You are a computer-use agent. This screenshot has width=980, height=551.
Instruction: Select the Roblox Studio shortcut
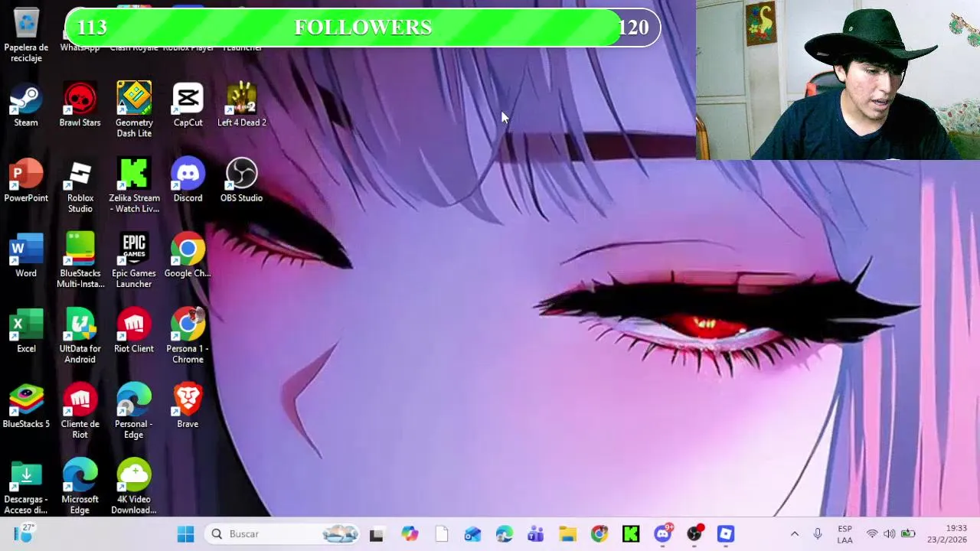click(80, 187)
